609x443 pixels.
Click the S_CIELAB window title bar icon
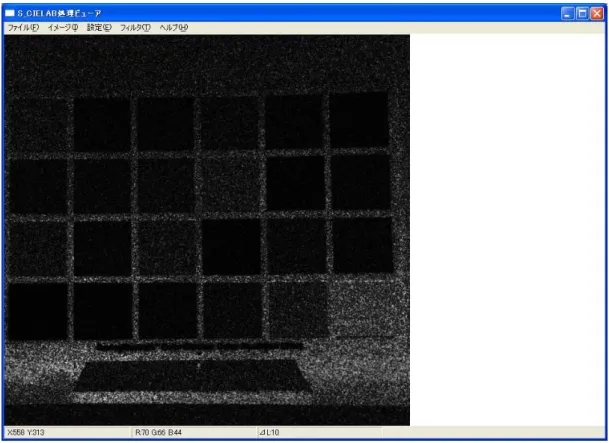[10, 14]
